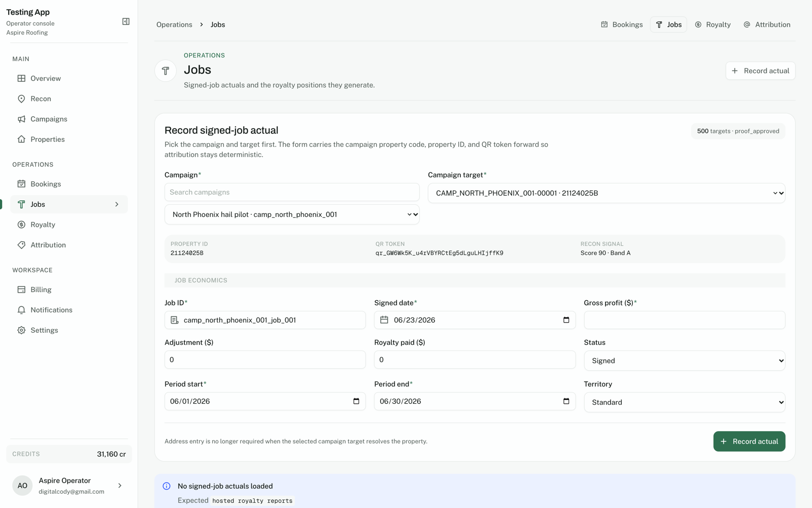The image size is (812, 508).
Task: Open Recon pin icon in sidebar
Action: [x=21, y=99]
